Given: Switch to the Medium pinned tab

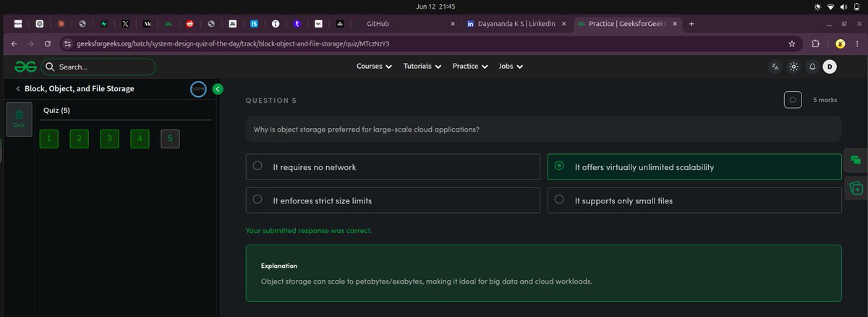Looking at the screenshot, I should click(x=147, y=23).
